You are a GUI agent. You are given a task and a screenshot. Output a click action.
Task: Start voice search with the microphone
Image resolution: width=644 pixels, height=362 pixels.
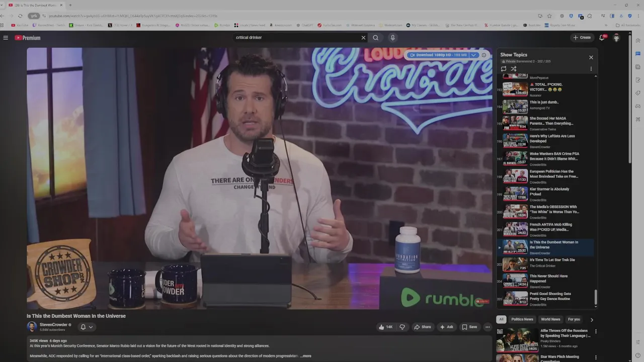point(393,38)
